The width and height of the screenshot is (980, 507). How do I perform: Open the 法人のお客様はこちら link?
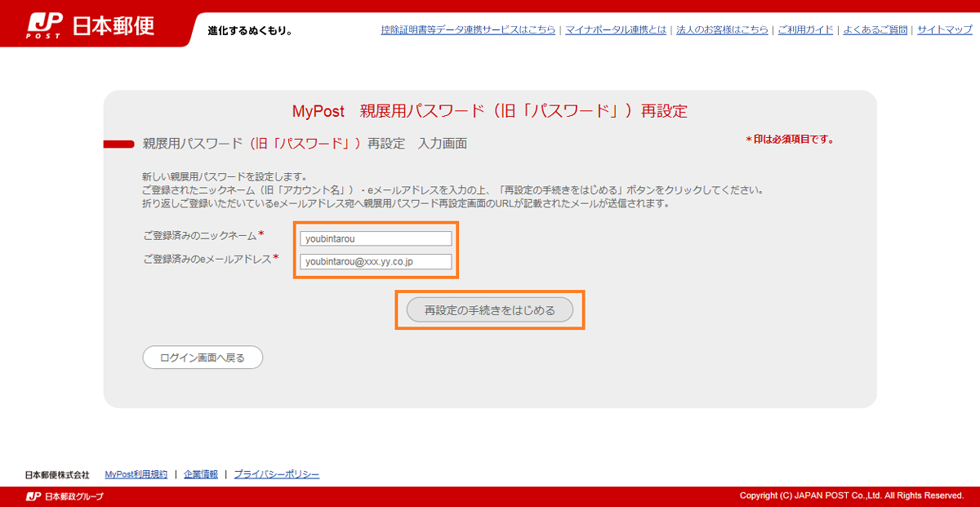[722, 30]
